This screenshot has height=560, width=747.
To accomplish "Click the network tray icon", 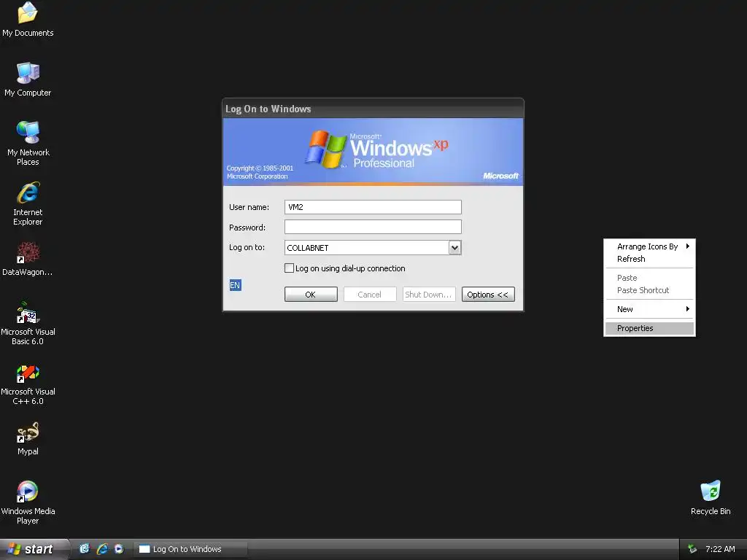I will 692,549.
